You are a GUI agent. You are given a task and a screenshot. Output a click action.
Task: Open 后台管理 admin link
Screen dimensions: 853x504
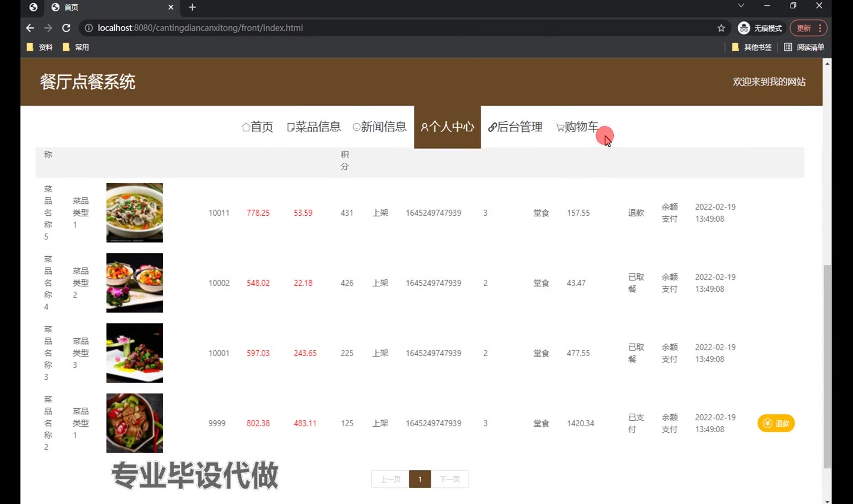pyautogui.click(x=515, y=127)
